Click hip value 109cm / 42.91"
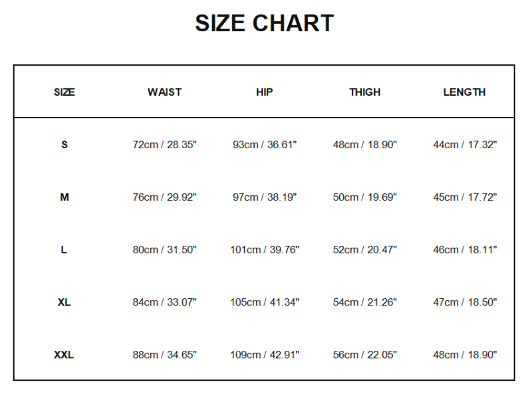The width and height of the screenshot is (532, 394). tap(265, 355)
